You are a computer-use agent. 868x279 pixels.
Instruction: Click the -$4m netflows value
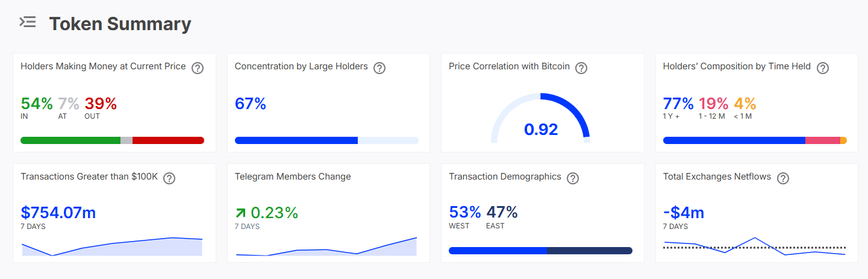[x=684, y=213]
